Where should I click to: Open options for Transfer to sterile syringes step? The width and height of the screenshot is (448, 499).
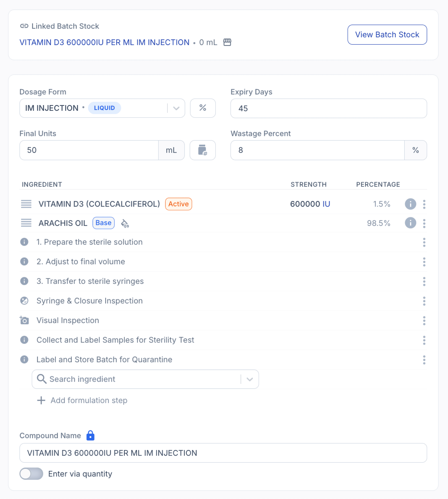[424, 281]
